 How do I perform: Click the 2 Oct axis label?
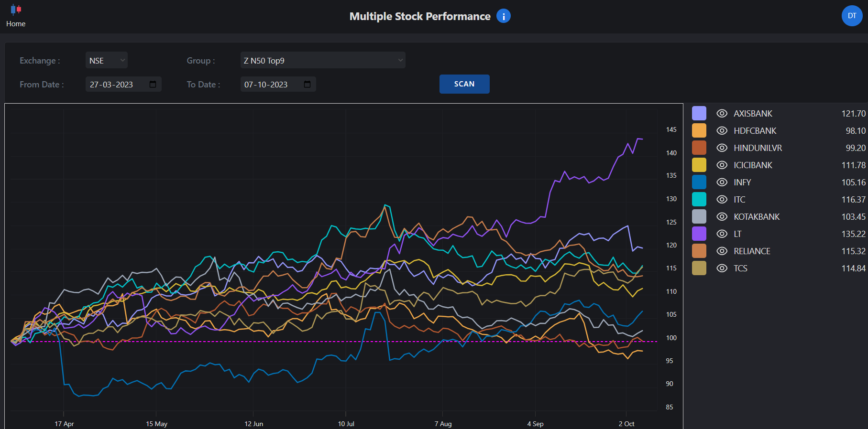[x=626, y=424]
